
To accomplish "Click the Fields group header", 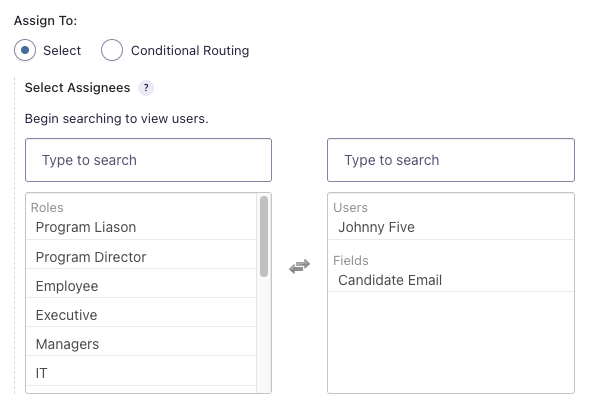I will pos(350,261).
